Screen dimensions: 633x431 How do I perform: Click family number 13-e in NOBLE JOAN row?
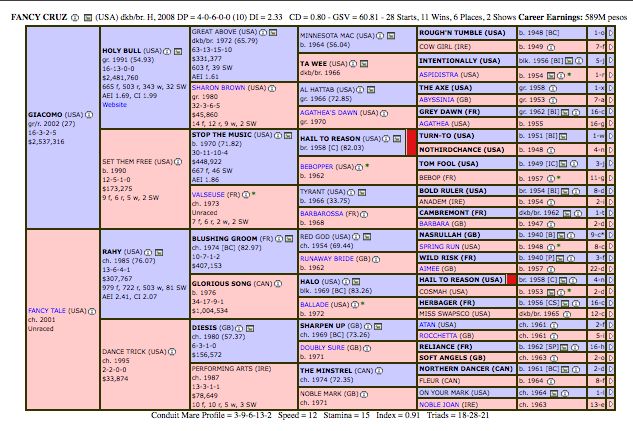pyautogui.click(x=597, y=404)
